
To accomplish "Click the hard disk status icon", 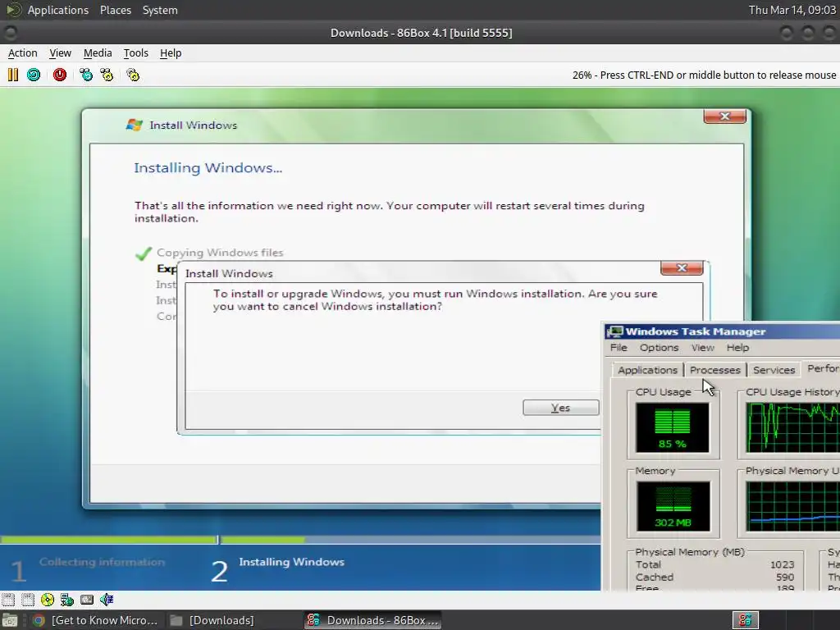I will click(87, 600).
